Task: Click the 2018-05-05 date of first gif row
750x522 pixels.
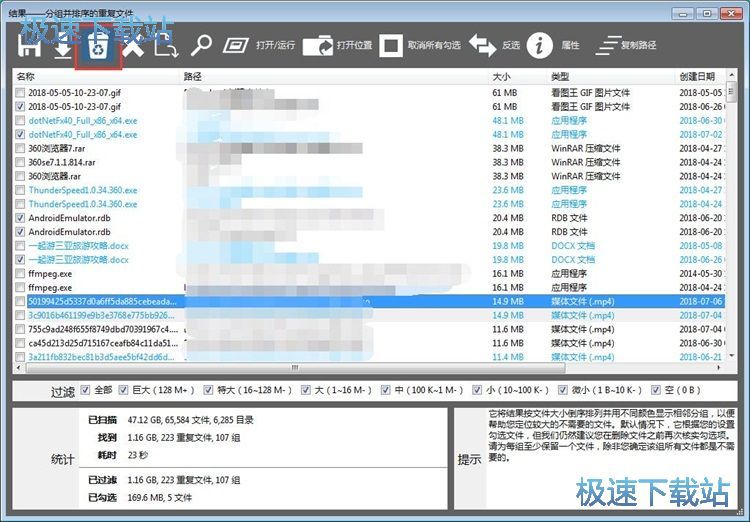Action: (702, 93)
